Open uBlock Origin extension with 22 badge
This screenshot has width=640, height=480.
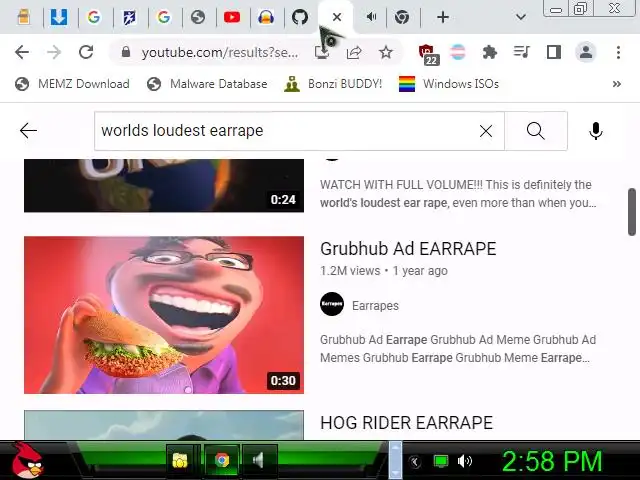pos(428,54)
